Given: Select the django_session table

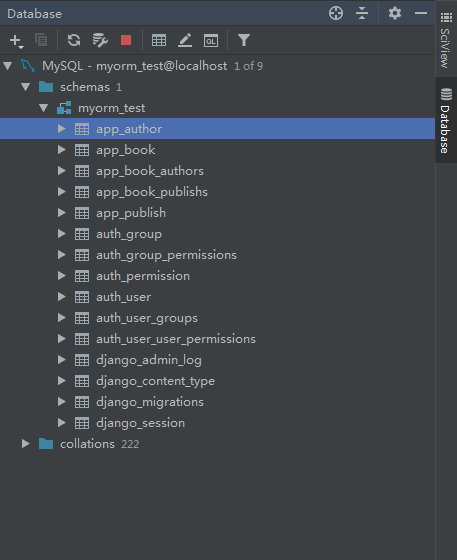Looking at the screenshot, I should (x=140, y=423).
